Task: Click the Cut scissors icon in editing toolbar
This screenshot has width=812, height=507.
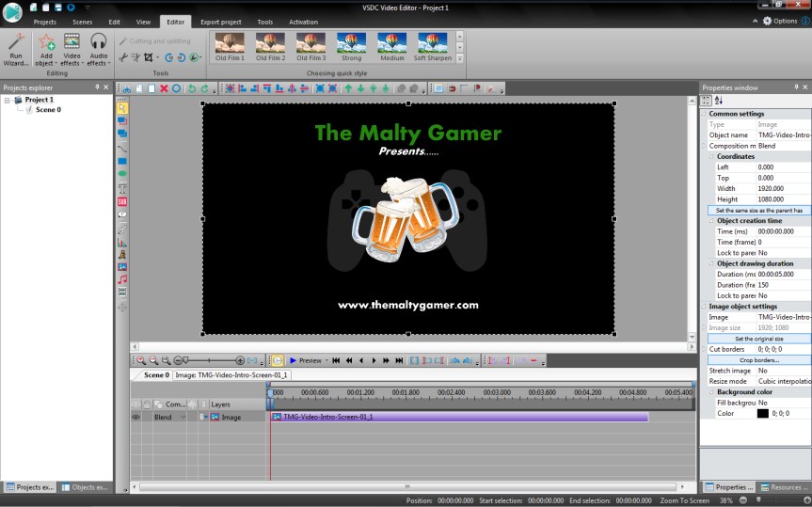Action: click(x=126, y=88)
